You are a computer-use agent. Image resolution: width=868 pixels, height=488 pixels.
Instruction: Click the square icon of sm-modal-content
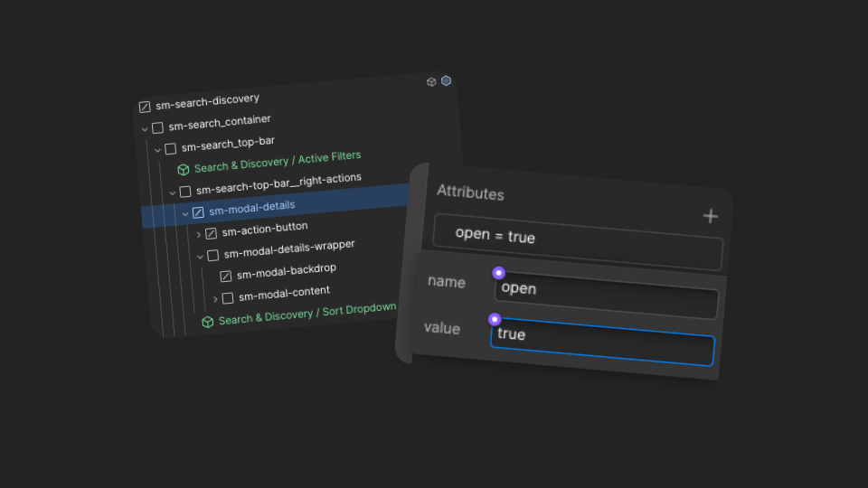tap(228, 298)
